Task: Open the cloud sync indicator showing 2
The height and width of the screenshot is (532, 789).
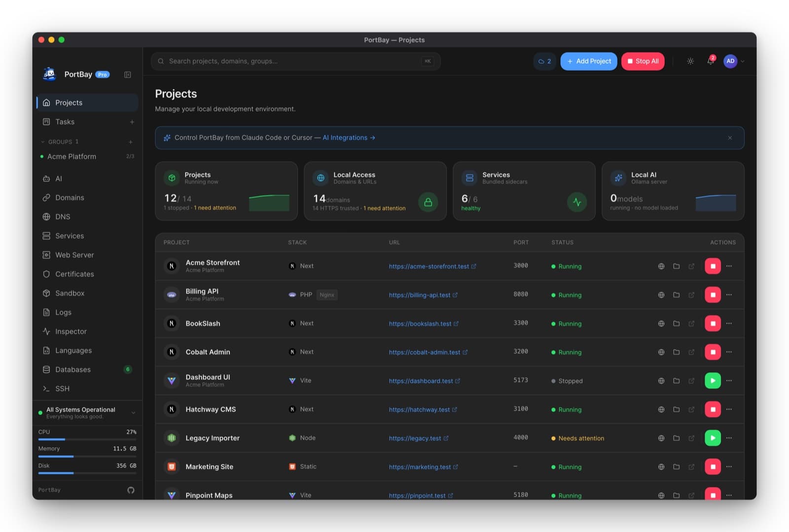Action: (545, 61)
